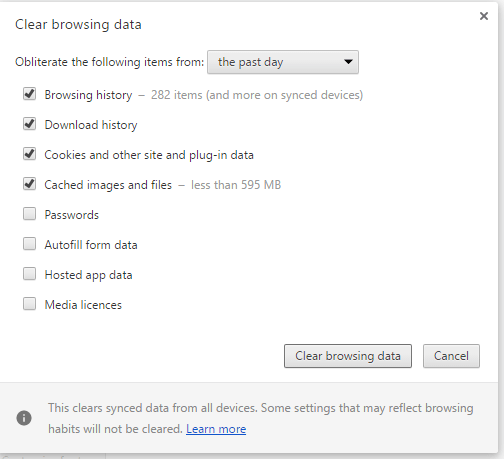Close the Clear browsing data dialog

tap(484, 16)
